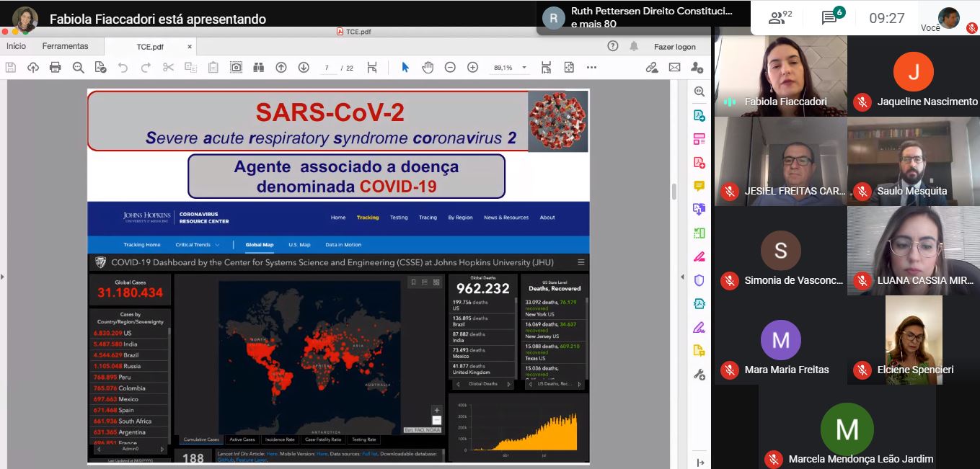Take a snapshot with the camera tool
This screenshot has width=980, height=469.
[x=236, y=67]
